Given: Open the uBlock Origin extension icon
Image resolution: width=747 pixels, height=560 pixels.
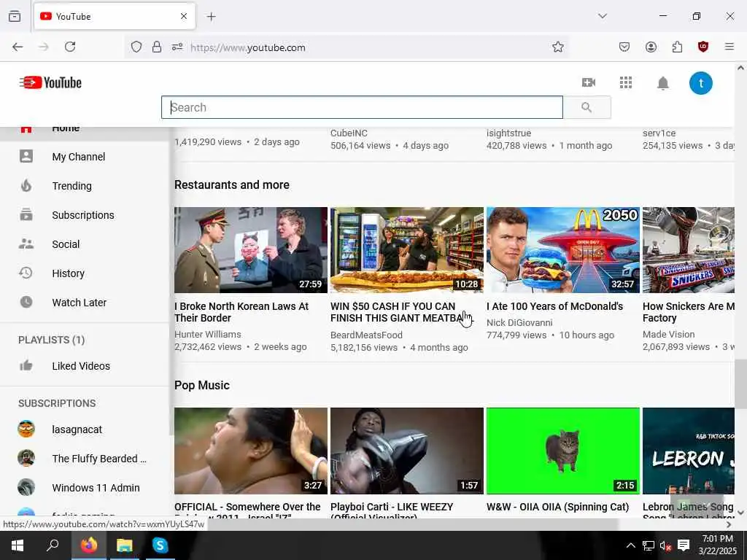Looking at the screenshot, I should pyautogui.click(x=703, y=47).
